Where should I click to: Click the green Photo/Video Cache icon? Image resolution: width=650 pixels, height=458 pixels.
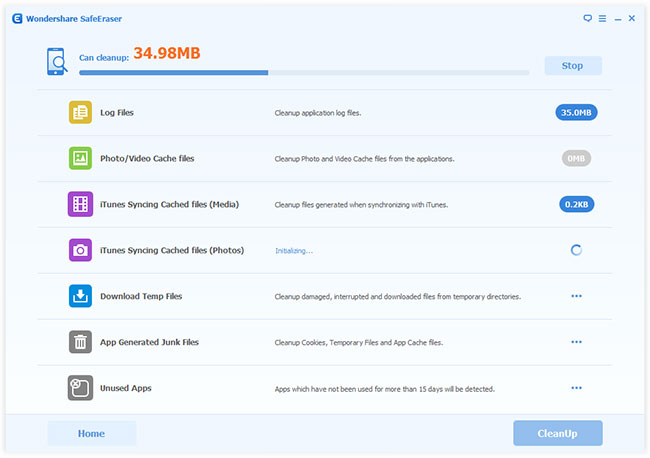point(80,158)
